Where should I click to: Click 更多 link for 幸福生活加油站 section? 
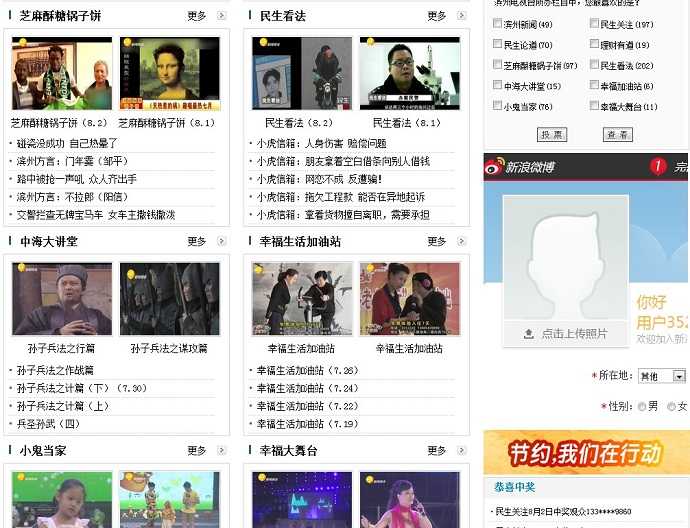437,241
